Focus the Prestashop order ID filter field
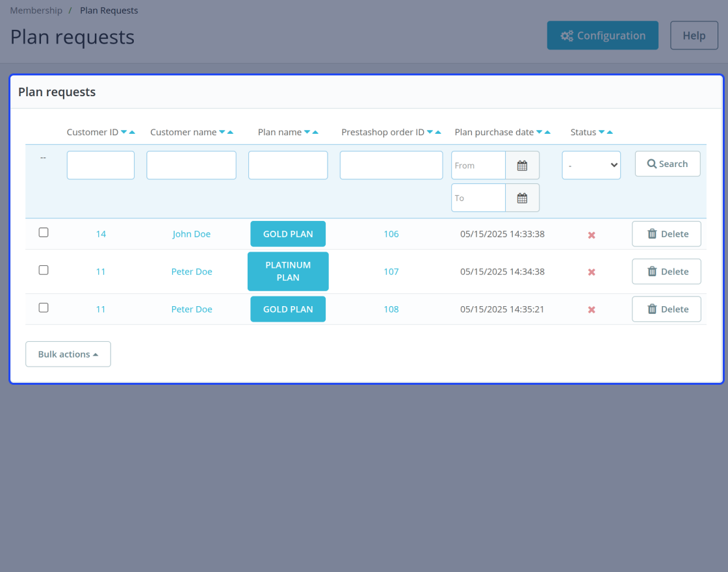The image size is (728, 572). point(391,165)
